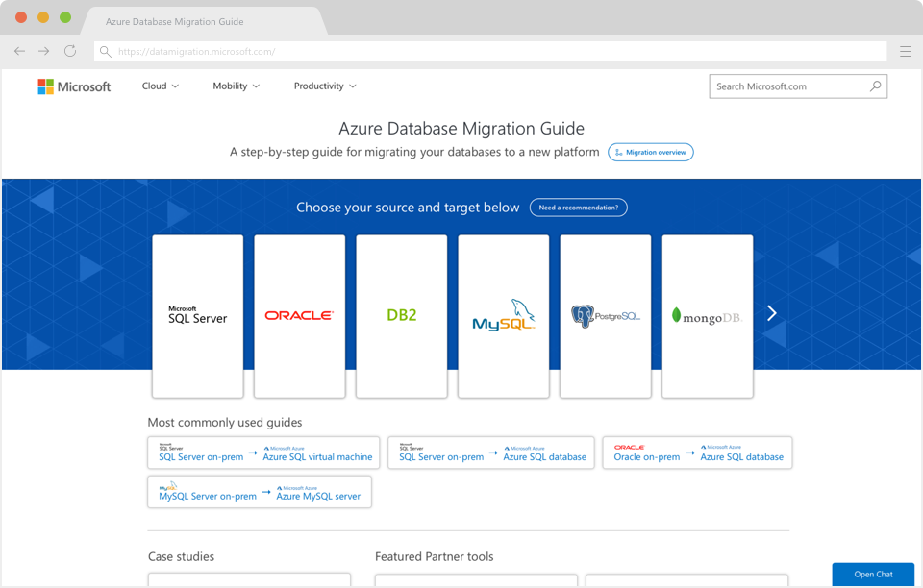The image size is (923, 588).
Task: Expand the Cloud dropdown menu
Action: [x=161, y=86]
